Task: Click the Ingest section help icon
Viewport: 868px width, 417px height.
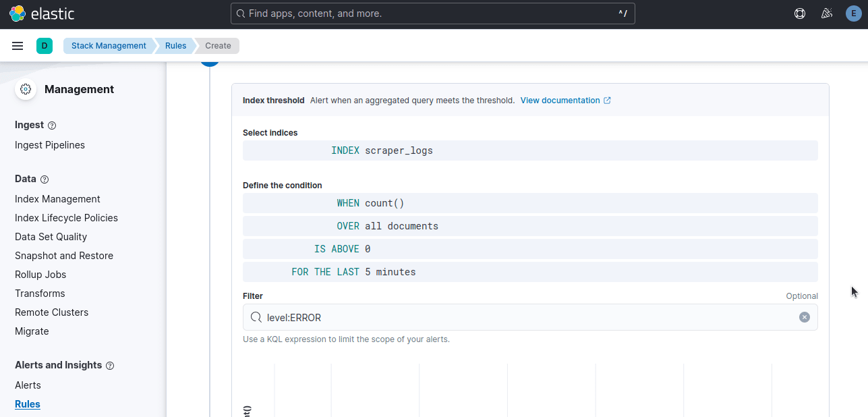Action: 52,126
